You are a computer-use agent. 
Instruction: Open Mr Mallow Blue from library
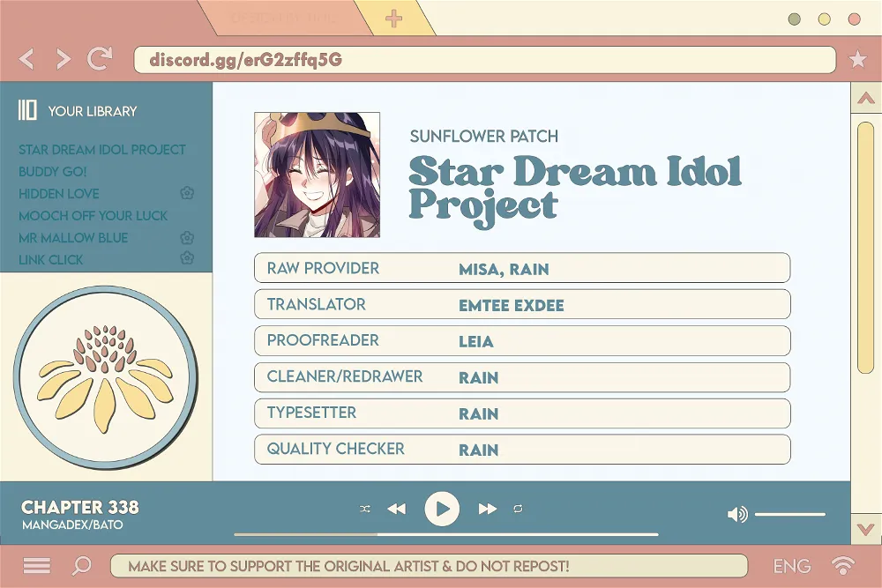pyautogui.click(x=73, y=237)
